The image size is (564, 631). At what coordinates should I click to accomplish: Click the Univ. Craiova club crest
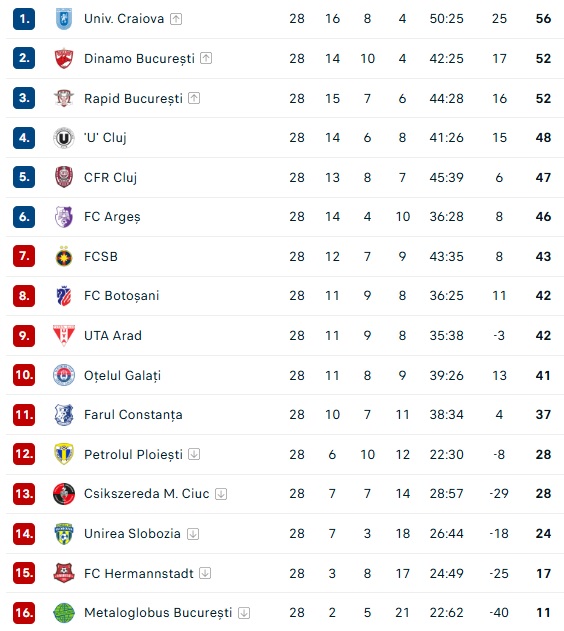pos(64,19)
